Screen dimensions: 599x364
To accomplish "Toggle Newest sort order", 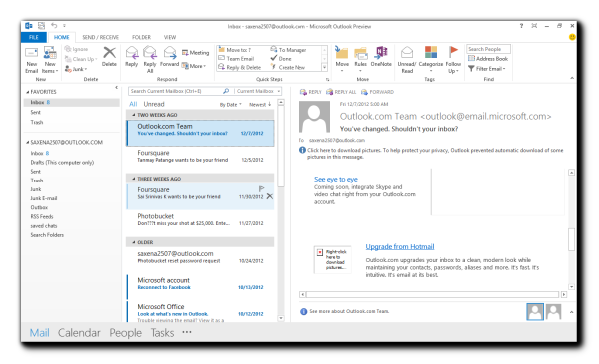I will click(x=260, y=104).
